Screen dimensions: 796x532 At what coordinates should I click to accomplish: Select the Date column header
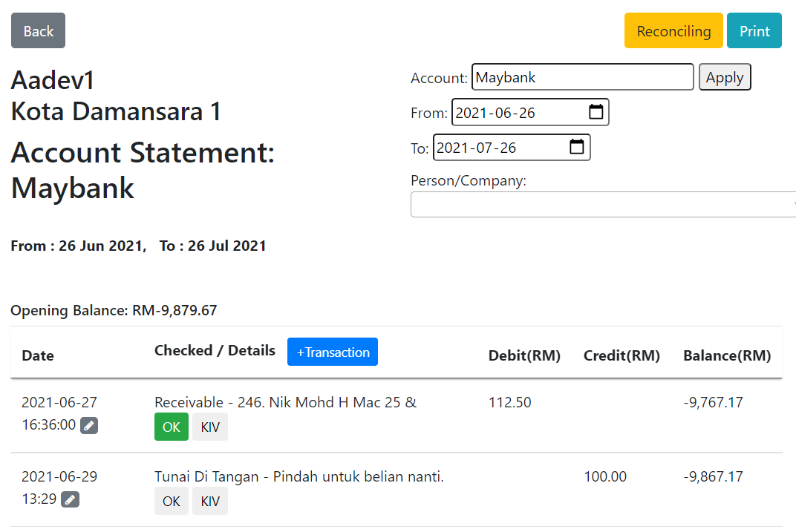[x=38, y=355]
